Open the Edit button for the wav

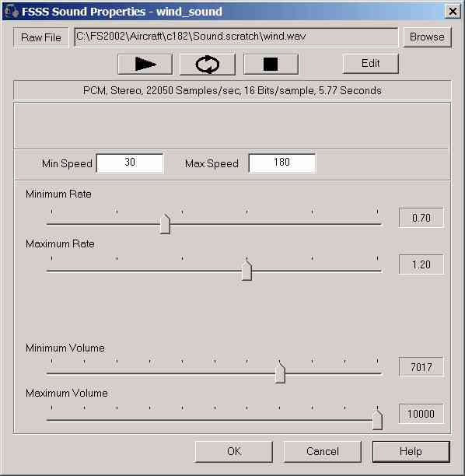[371, 64]
